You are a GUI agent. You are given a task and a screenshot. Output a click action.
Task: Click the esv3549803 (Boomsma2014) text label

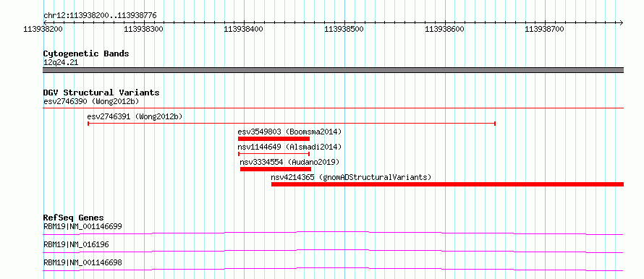[289, 132]
